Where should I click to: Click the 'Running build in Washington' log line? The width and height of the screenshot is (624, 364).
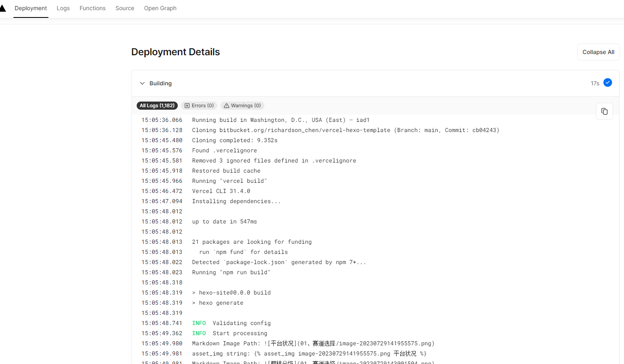pos(280,120)
